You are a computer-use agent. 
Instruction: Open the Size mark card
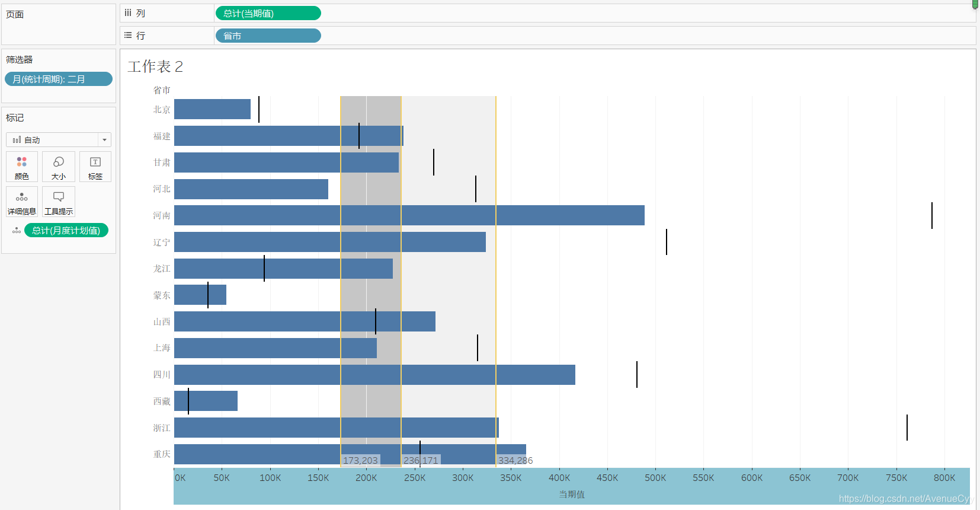59,167
